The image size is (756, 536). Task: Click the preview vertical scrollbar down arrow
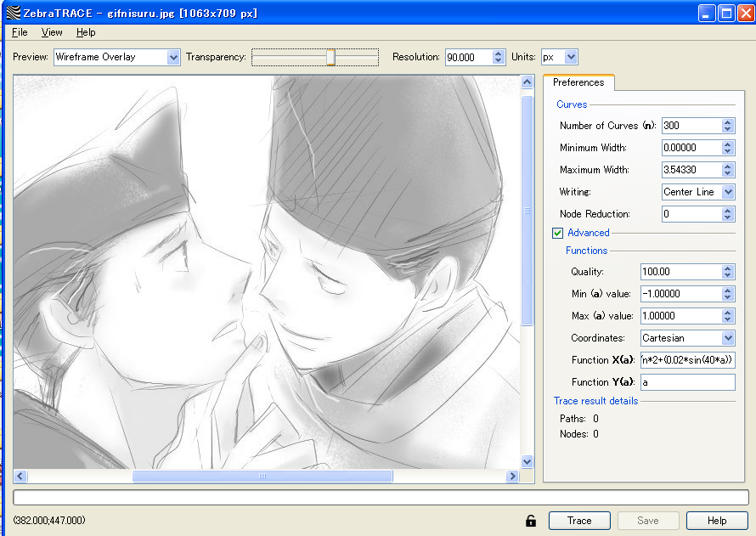coord(527,462)
